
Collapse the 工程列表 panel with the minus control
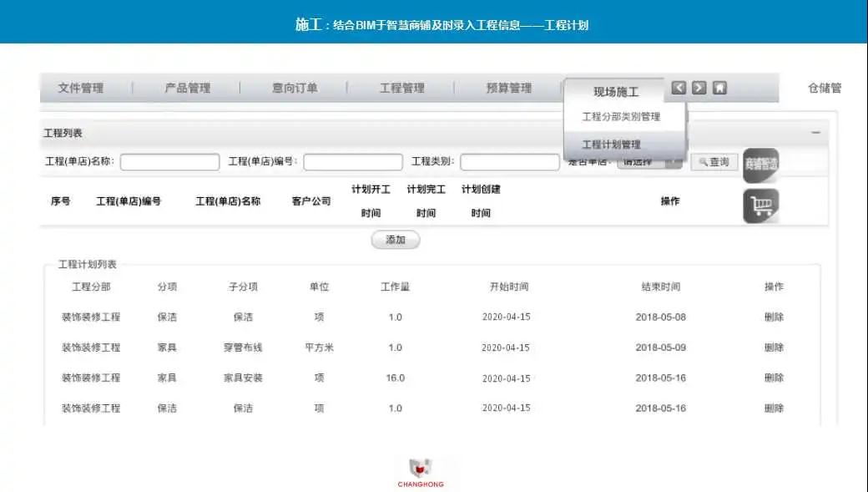pyautogui.click(x=815, y=132)
